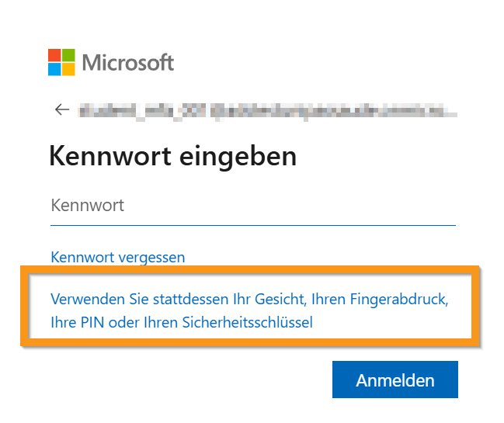The width and height of the screenshot is (504, 423).
Task: Click the back arrow beside the account
Action: [x=62, y=110]
